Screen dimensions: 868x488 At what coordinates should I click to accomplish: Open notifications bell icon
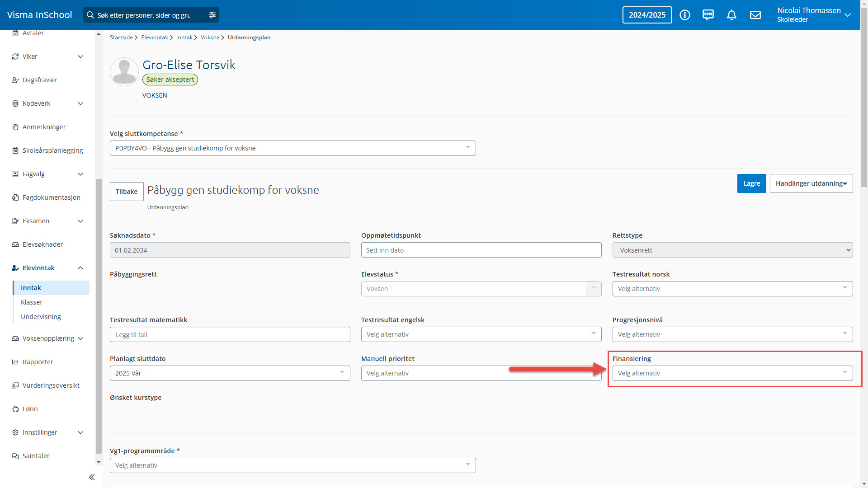pos(732,15)
